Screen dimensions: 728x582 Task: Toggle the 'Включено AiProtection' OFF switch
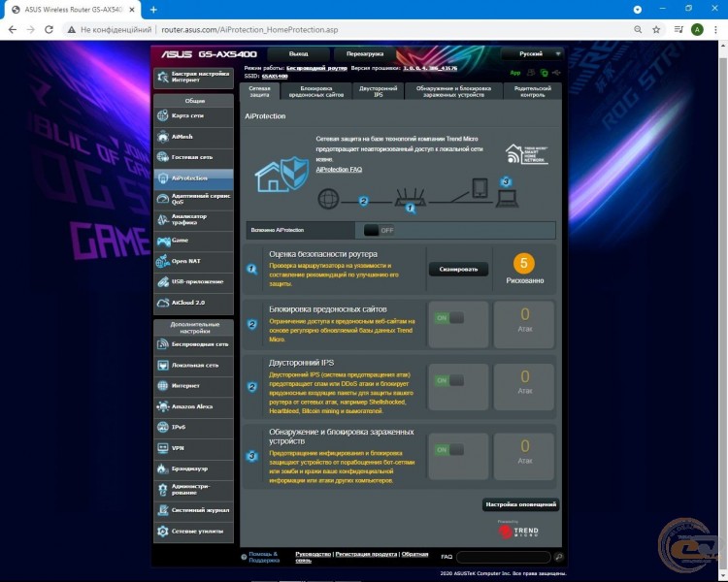click(x=379, y=230)
